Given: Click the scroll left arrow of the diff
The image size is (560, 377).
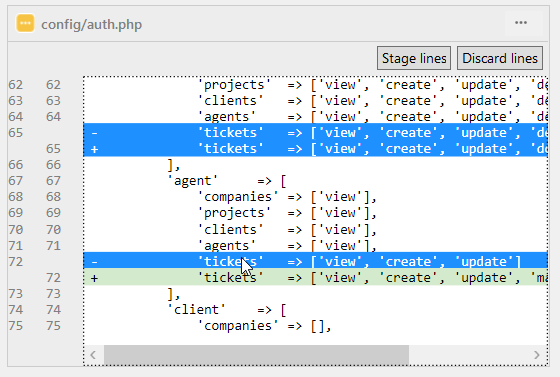Looking at the screenshot, I should (93, 355).
